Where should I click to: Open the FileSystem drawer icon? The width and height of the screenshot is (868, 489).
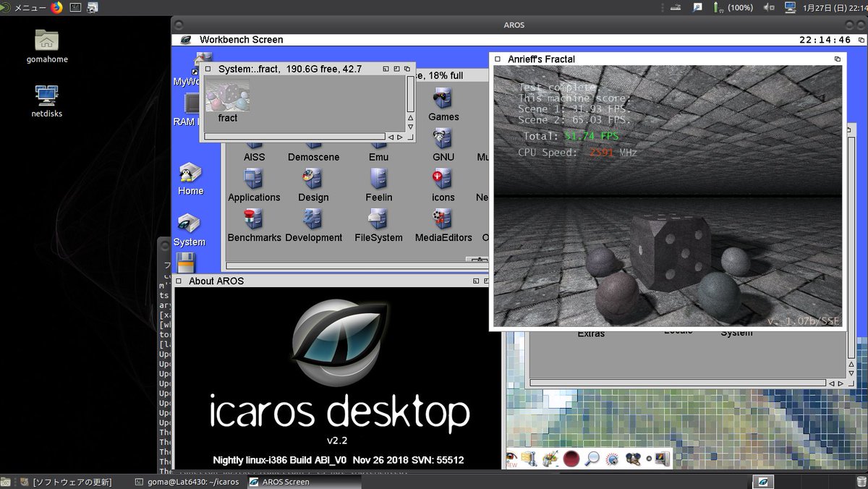tap(378, 219)
